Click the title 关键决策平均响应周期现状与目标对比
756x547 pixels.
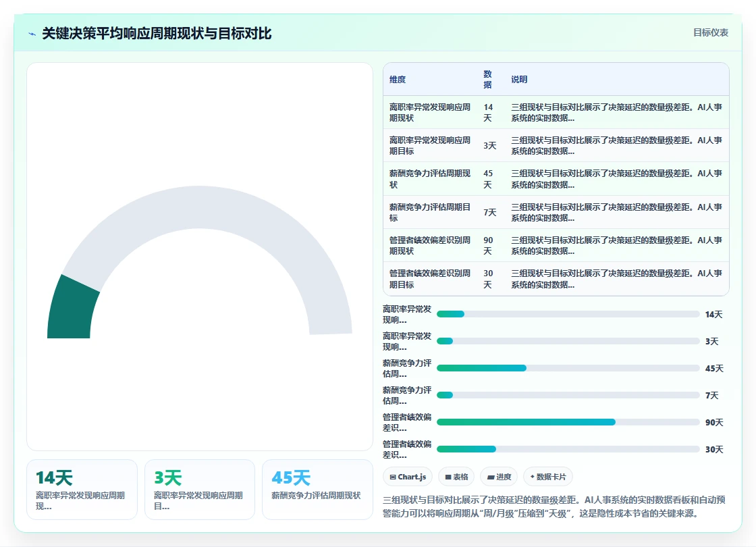157,34
